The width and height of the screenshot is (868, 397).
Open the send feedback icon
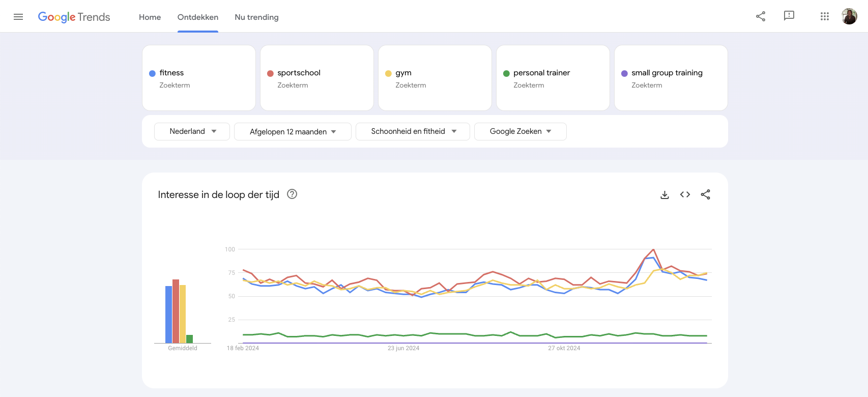789,16
